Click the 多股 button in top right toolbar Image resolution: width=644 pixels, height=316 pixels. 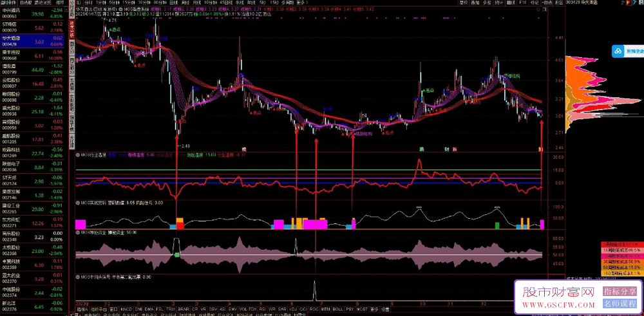pos(487,3)
